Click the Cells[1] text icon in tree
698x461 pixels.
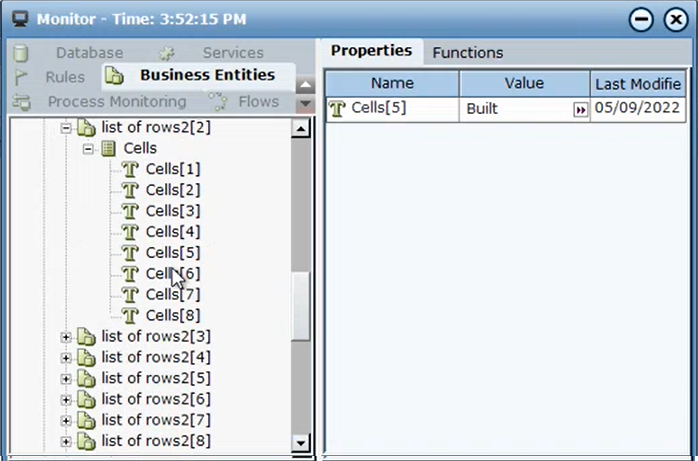point(129,169)
